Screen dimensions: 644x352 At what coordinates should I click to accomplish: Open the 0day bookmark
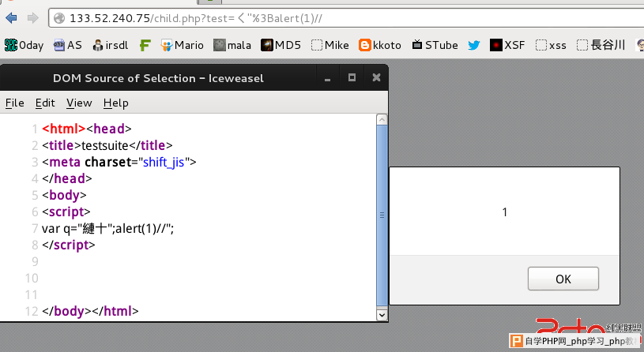tap(24, 45)
